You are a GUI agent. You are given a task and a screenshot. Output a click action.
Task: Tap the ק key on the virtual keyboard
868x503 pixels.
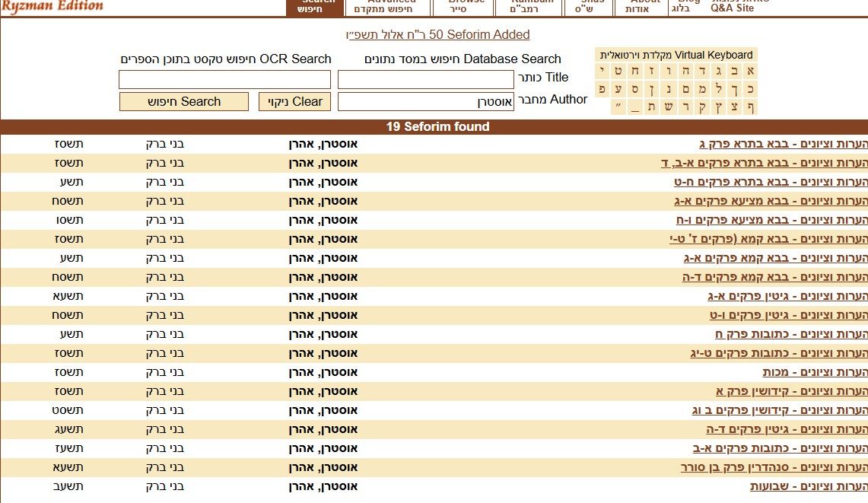702,107
